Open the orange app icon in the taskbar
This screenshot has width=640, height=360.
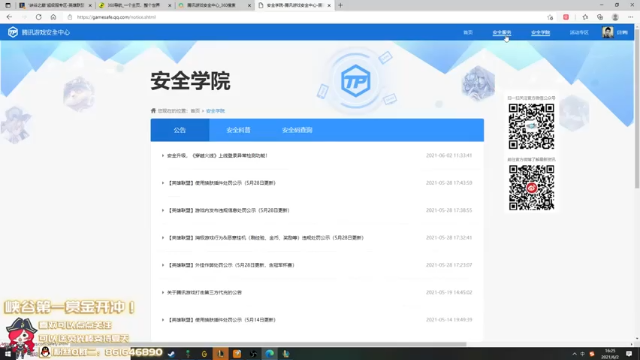pyautogui.click(x=237, y=354)
